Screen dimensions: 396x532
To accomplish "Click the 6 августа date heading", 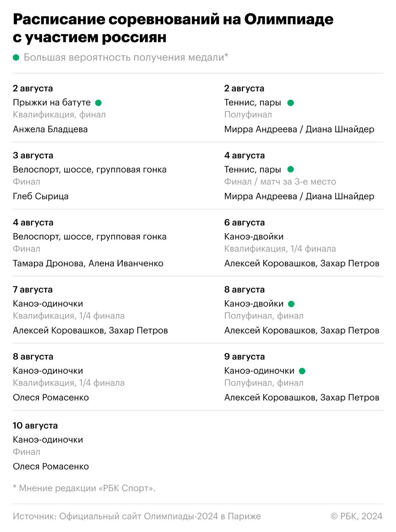I will pyautogui.click(x=244, y=223).
